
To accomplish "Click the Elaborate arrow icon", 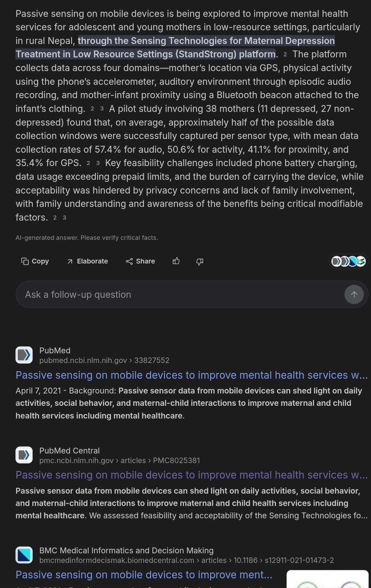I will tap(70, 261).
